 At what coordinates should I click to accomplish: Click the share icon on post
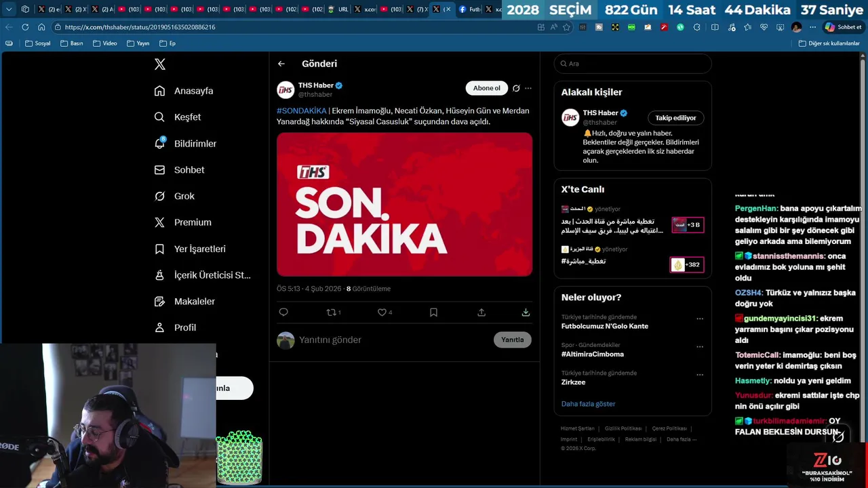coord(481,312)
